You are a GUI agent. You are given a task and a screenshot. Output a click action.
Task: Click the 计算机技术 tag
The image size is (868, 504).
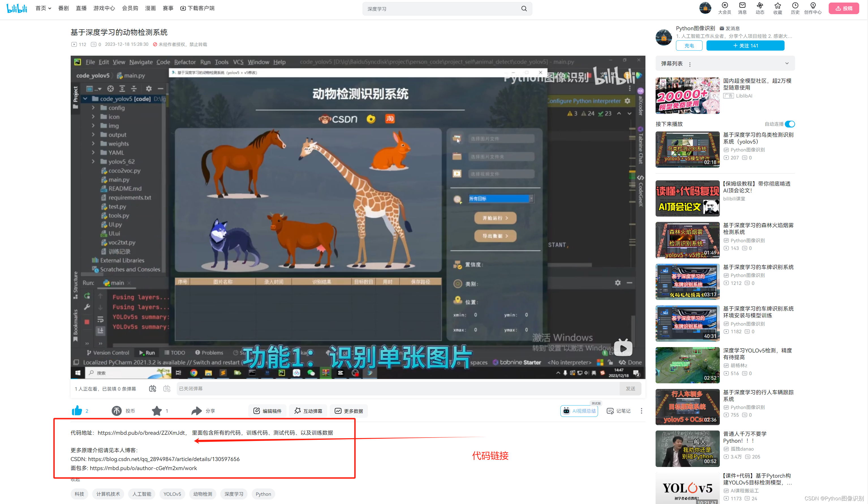pyautogui.click(x=108, y=494)
